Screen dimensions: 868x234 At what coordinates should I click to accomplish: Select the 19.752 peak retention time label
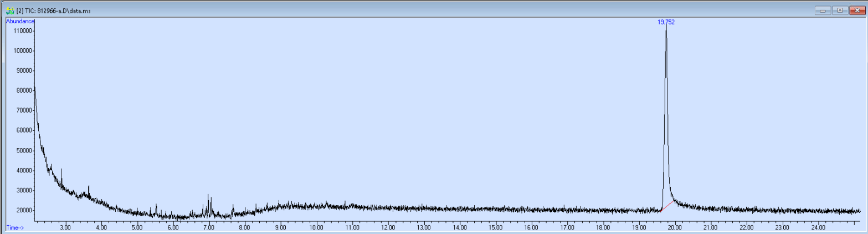tap(666, 22)
